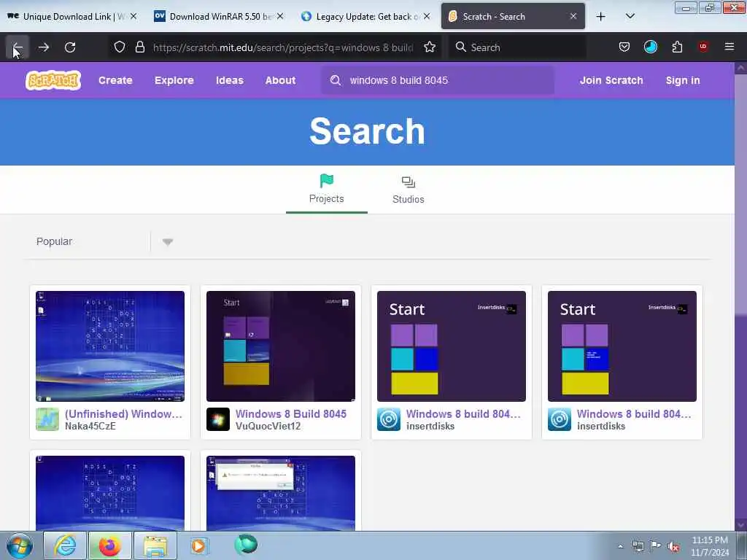Click the muted volume tray icon

(673, 547)
